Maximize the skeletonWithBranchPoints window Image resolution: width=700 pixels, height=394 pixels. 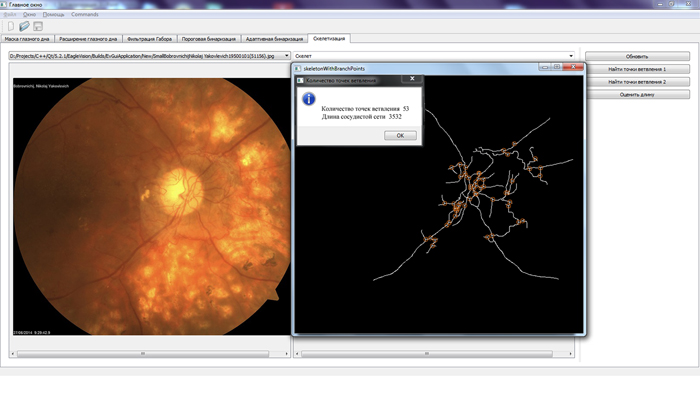pyautogui.click(x=557, y=67)
